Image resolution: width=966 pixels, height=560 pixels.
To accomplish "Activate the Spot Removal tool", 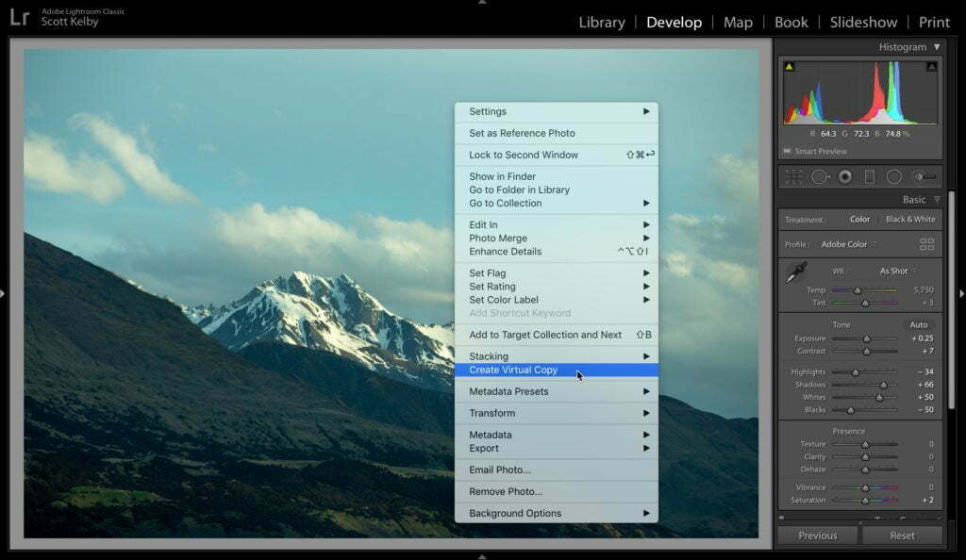I will click(820, 177).
